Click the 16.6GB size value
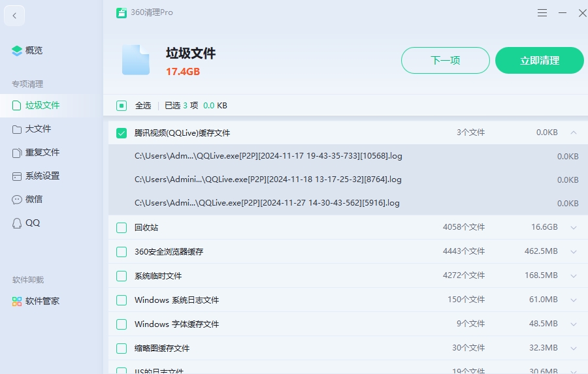 pos(544,227)
